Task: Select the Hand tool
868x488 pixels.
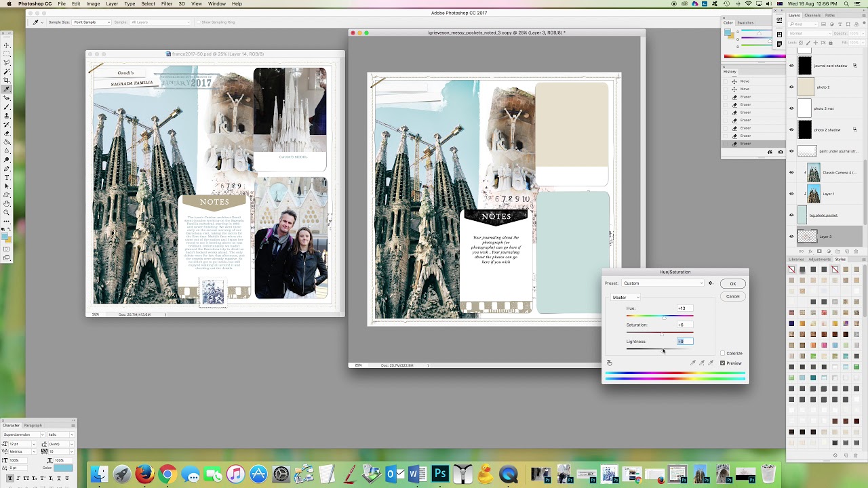Action: pyautogui.click(x=7, y=203)
